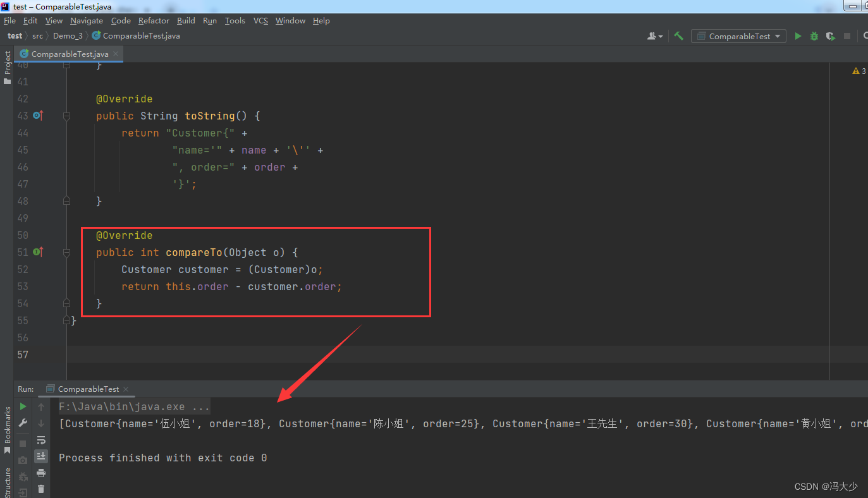Click the search everywhere icon at toolbar end
868x498 pixels.
click(864, 36)
